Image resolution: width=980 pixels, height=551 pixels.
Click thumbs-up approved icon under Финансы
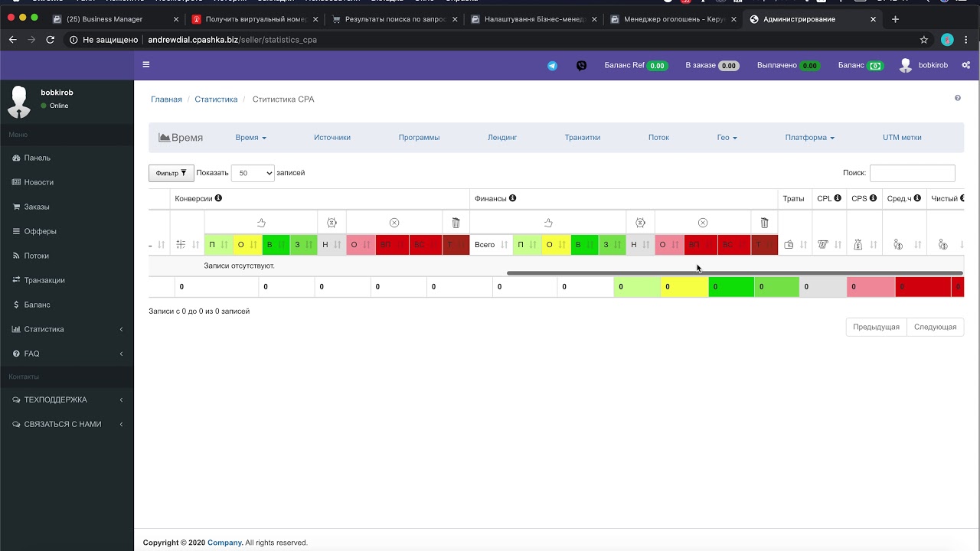click(x=548, y=223)
